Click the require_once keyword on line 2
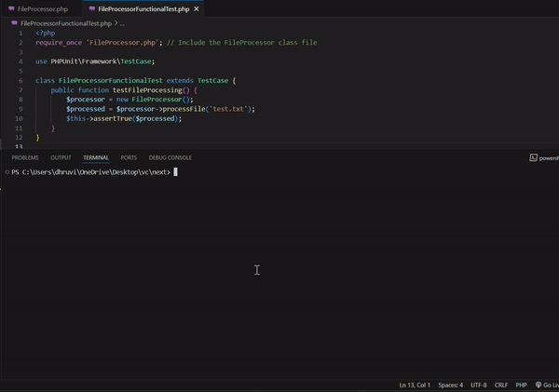This screenshot has height=392, width=559. [59, 43]
